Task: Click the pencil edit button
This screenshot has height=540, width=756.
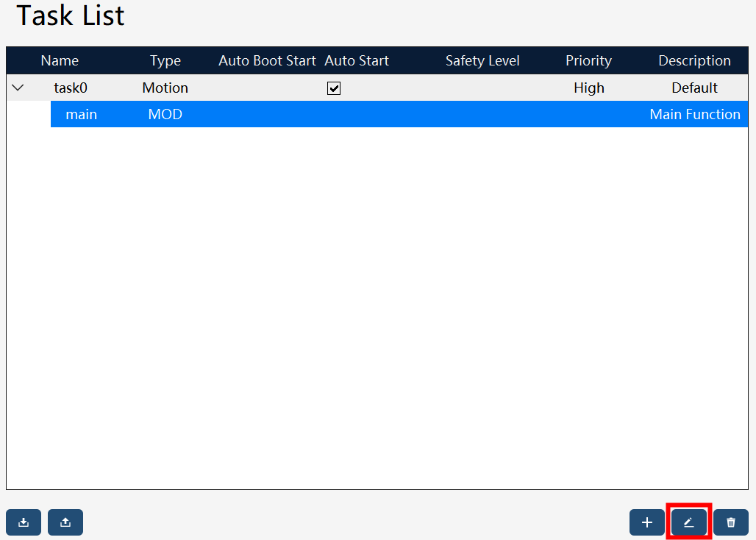Action: [689, 522]
